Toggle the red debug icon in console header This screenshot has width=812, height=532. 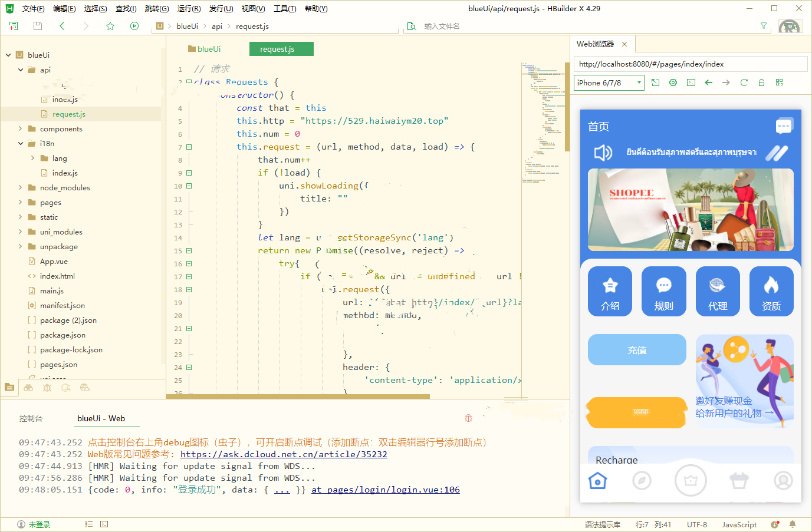tap(468, 418)
